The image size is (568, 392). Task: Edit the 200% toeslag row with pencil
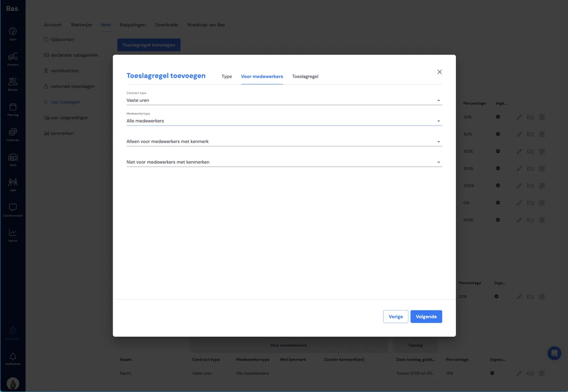[x=519, y=186]
